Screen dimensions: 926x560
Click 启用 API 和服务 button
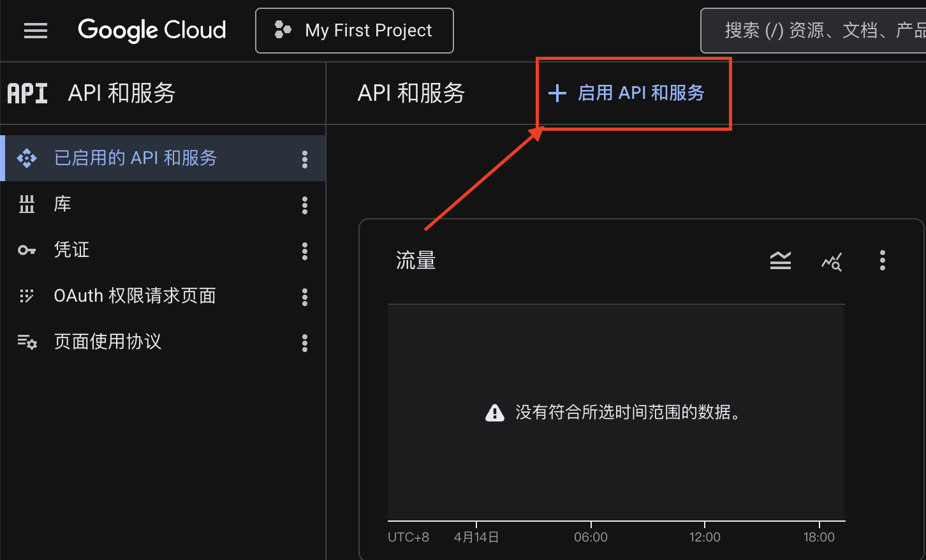click(627, 93)
